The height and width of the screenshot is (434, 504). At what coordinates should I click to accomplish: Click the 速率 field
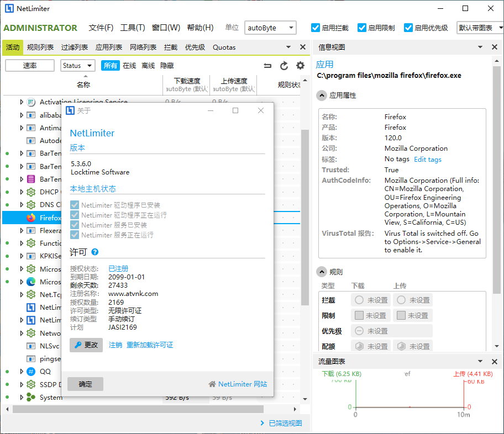(x=30, y=66)
